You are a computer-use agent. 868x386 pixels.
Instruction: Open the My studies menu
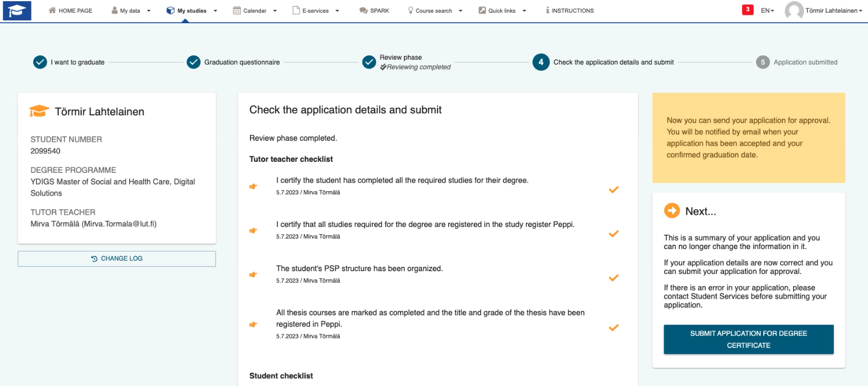click(x=187, y=10)
